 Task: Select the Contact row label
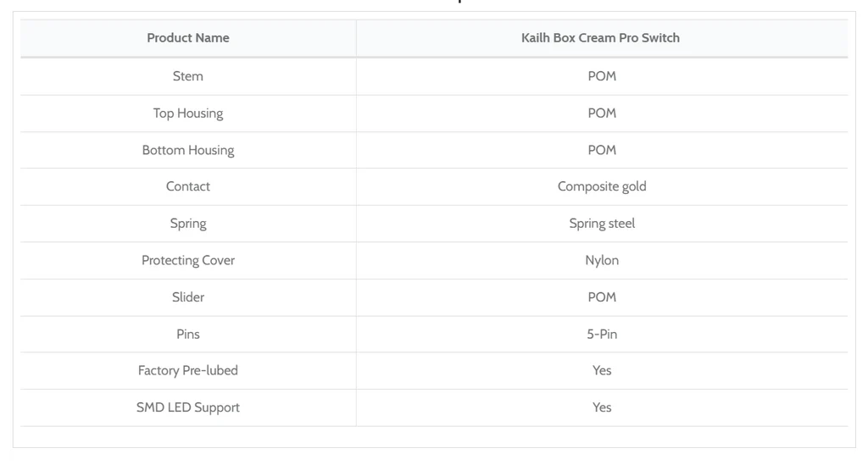188,186
